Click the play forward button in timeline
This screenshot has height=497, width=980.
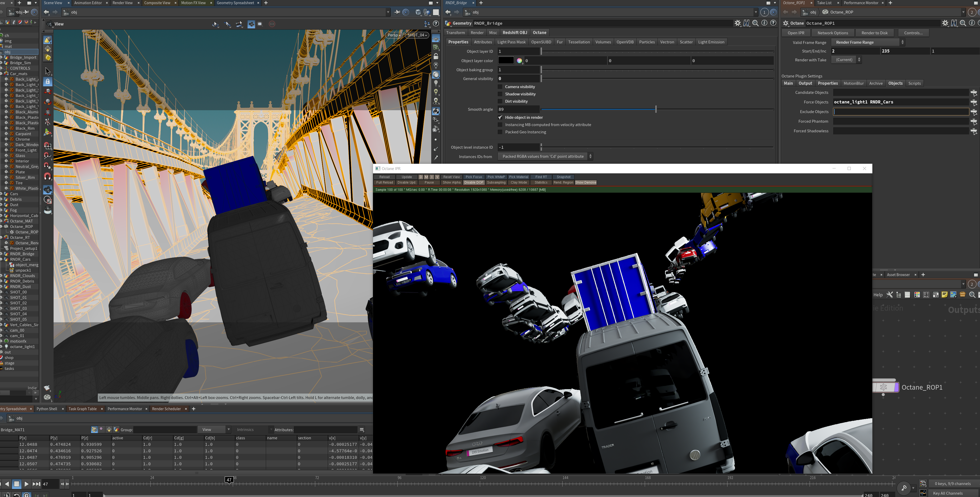coord(26,484)
